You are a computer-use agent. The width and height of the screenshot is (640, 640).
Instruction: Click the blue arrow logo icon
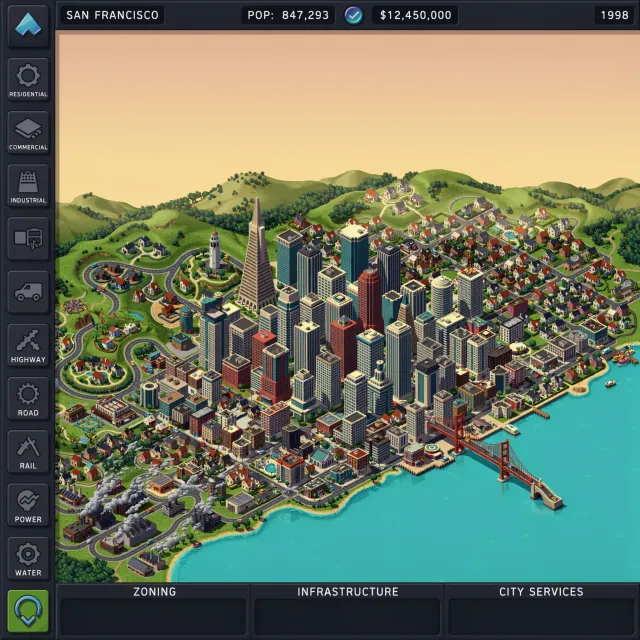[x=28, y=25]
